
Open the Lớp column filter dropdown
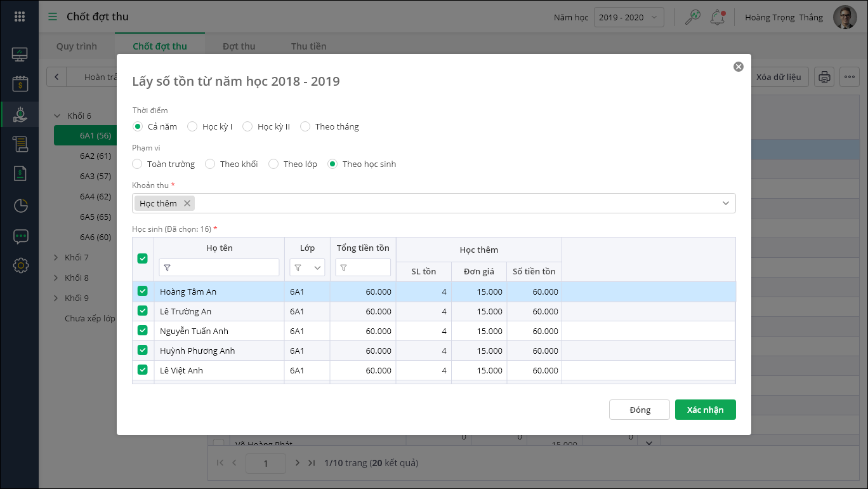(x=307, y=268)
